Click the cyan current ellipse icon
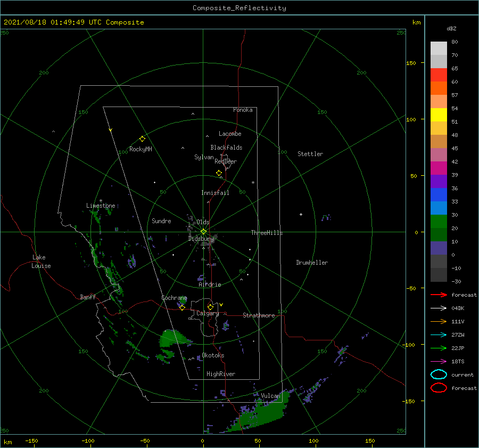The height and width of the screenshot is (448, 479). pyautogui.click(x=439, y=374)
